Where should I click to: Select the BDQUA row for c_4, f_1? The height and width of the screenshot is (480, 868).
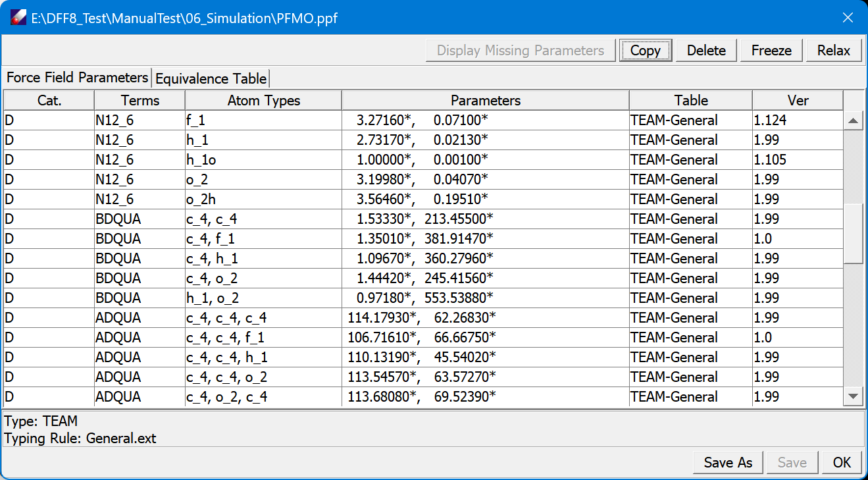point(263,238)
